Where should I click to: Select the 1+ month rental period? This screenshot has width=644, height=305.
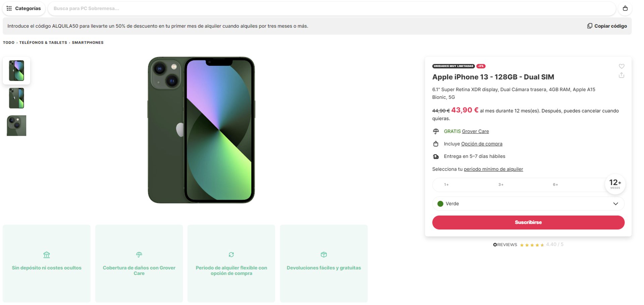pyautogui.click(x=446, y=185)
